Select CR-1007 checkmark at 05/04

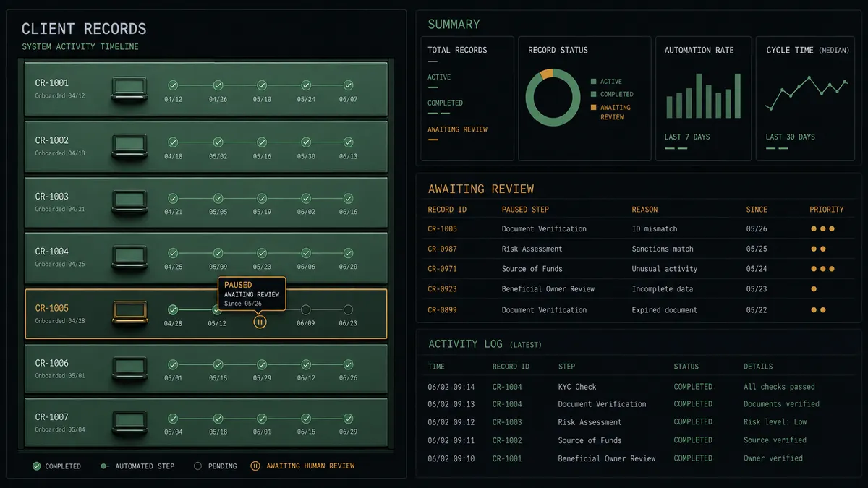click(x=173, y=419)
